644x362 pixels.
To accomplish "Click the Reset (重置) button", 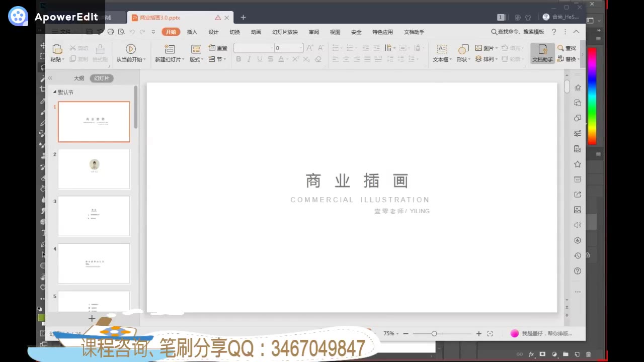I will 218,48.
